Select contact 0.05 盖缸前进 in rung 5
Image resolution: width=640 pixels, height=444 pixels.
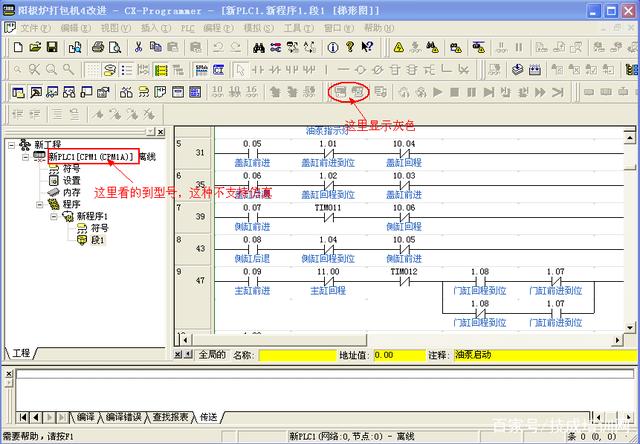tap(252, 153)
